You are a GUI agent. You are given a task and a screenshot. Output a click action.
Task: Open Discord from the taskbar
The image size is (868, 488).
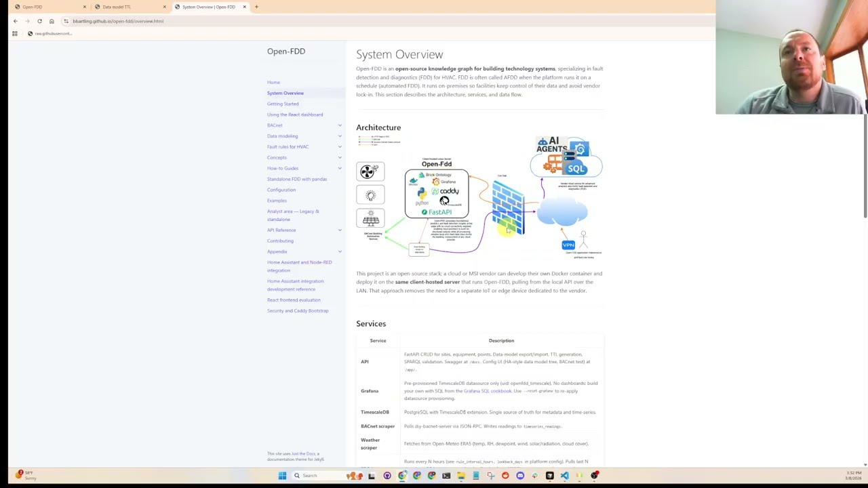tap(520, 475)
